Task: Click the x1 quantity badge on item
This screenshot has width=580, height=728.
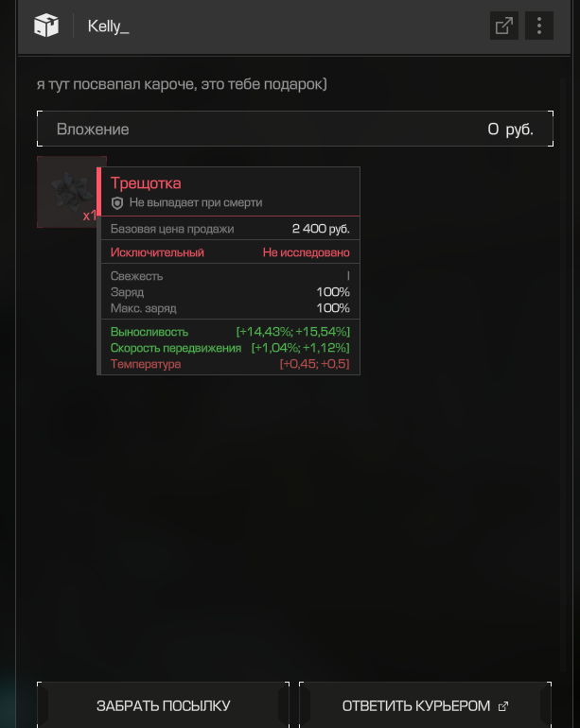Action: point(90,216)
